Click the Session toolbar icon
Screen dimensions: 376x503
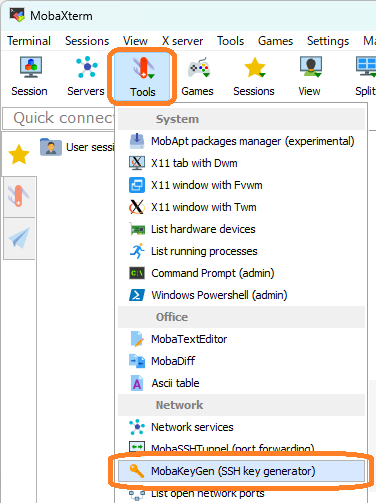[30, 76]
